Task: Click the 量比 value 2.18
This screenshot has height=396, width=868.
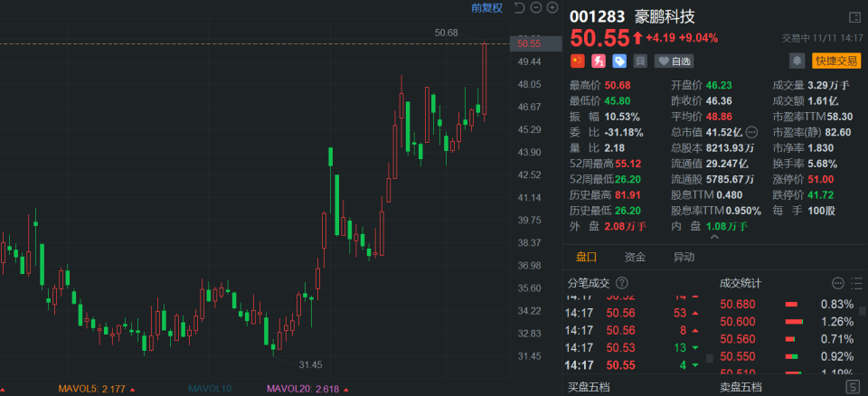Action: click(615, 148)
